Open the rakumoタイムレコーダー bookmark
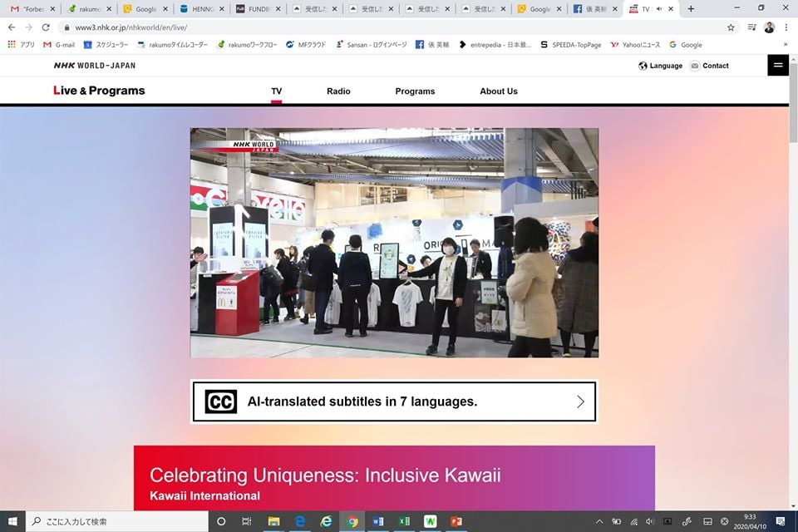Image resolution: width=798 pixels, height=532 pixels. [x=173, y=45]
